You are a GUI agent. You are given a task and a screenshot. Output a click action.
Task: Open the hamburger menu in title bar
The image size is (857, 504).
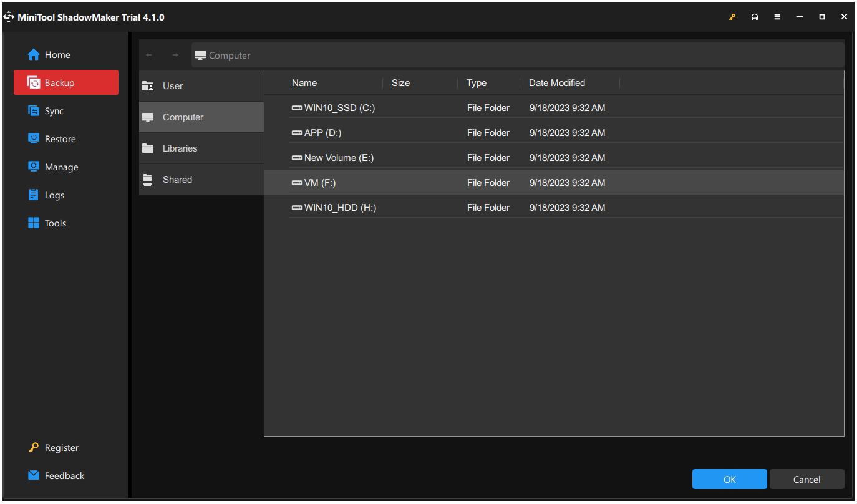777,17
